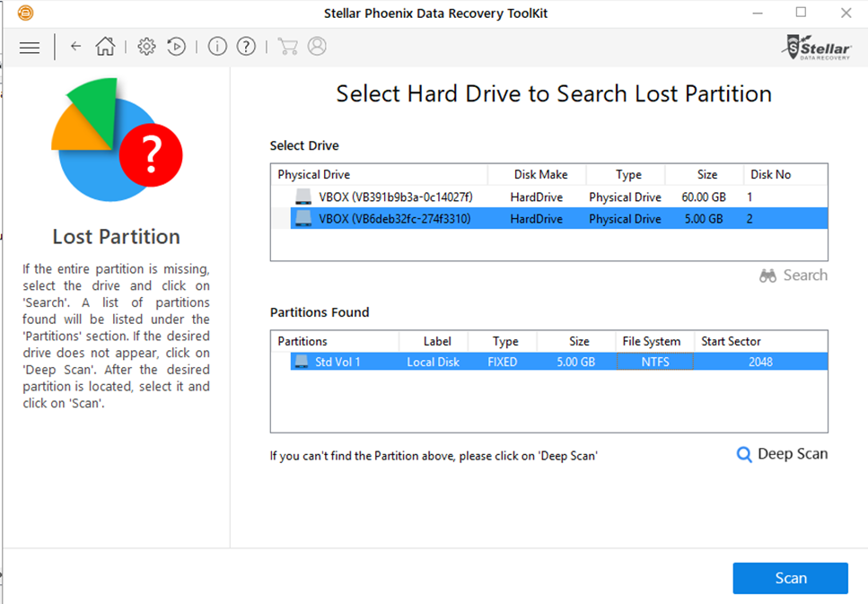
Task: Open the hamburger menu
Action: point(30,48)
